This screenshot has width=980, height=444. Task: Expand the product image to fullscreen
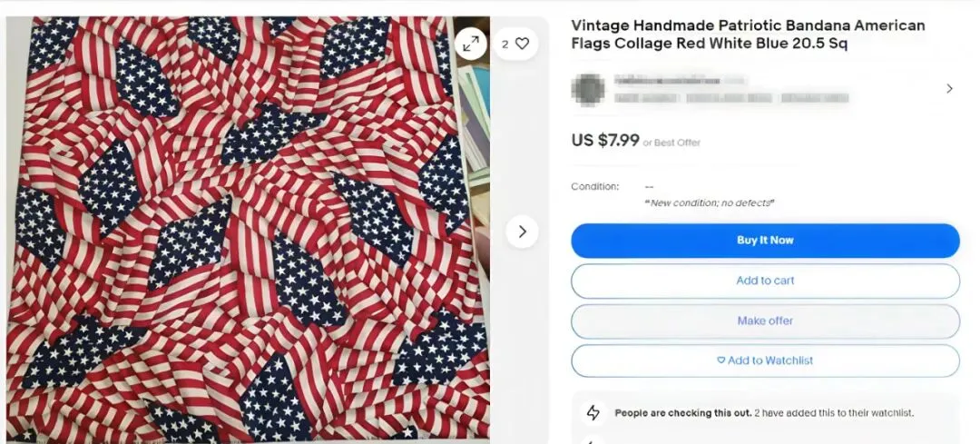pyautogui.click(x=471, y=44)
